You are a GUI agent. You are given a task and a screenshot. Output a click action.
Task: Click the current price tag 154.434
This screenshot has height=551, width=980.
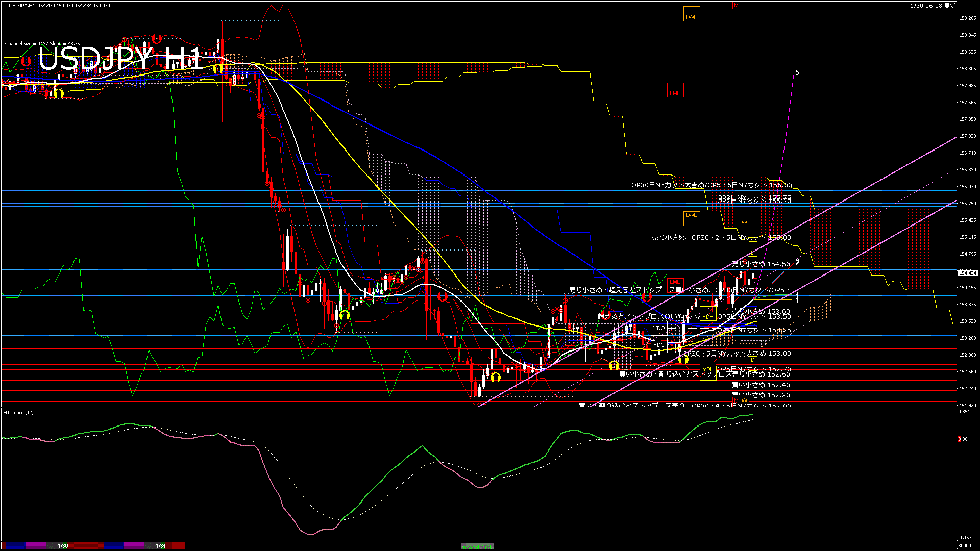(968, 273)
